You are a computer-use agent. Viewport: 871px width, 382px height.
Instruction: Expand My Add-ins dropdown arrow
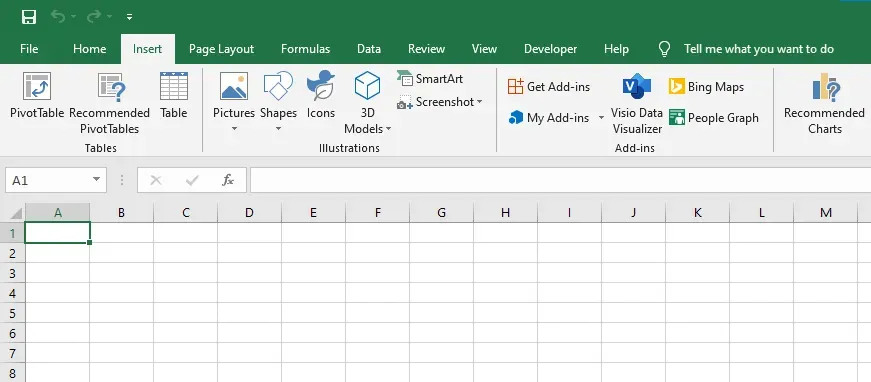pos(601,118)
